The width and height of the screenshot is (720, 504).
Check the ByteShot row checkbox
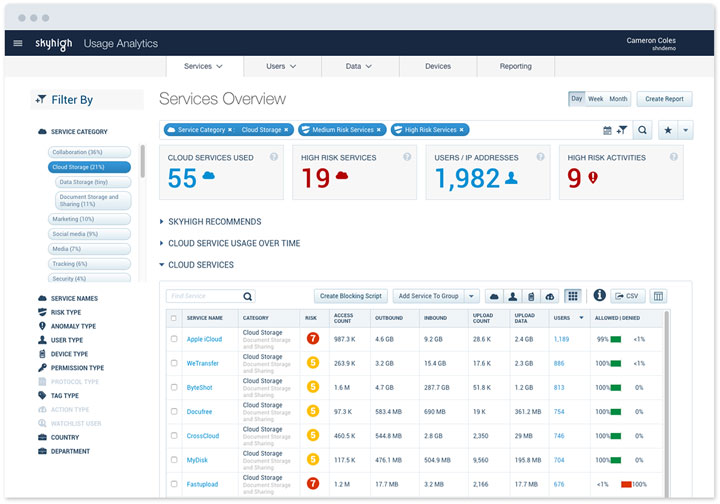coord(174,387)
